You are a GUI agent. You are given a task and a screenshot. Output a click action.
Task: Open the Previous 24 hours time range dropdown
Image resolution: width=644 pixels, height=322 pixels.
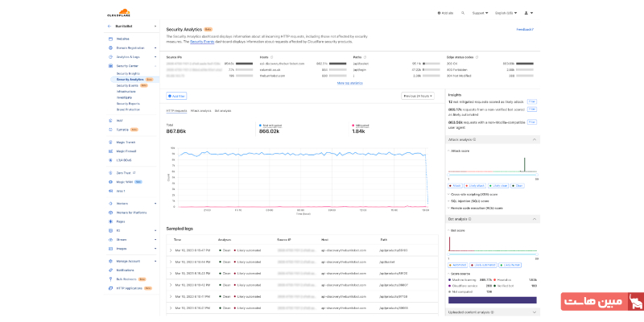(418, 96)
